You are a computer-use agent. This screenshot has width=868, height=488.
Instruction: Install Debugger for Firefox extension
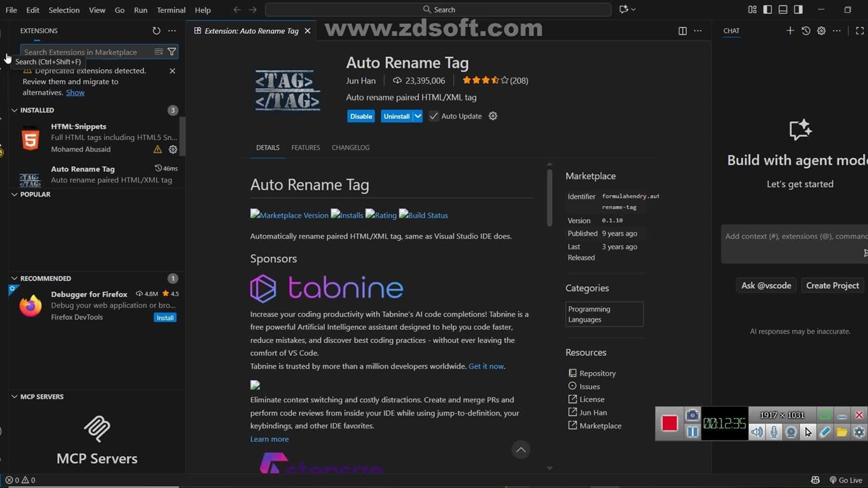165,317
